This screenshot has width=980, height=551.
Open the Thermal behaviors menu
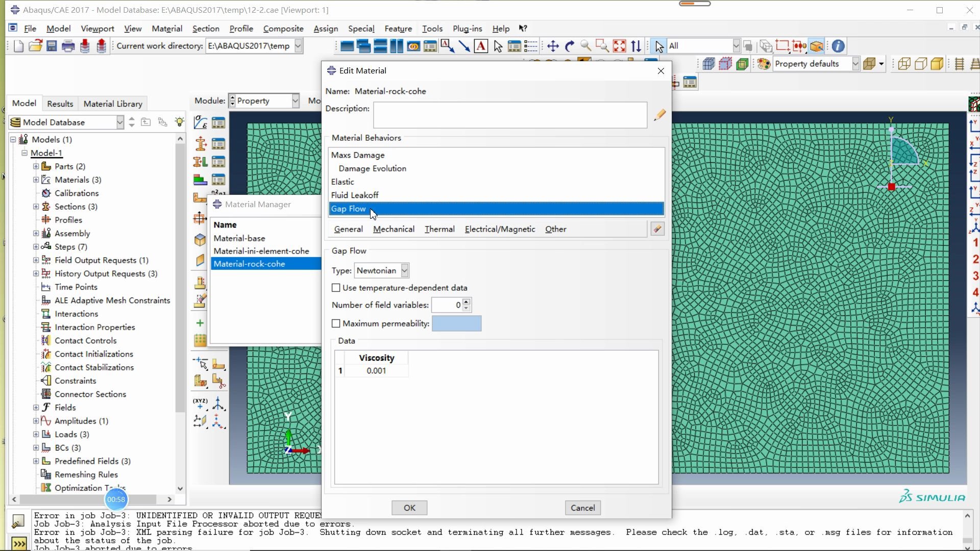tap(439, 229)
